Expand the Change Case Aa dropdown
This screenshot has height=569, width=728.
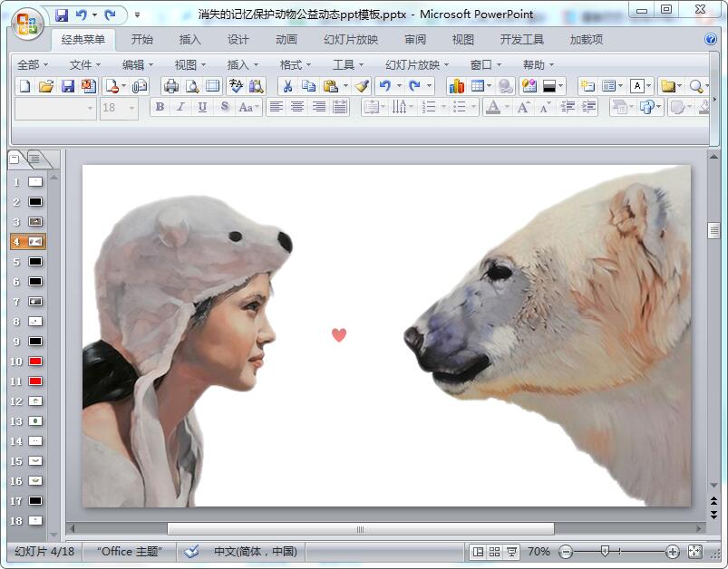coord(257,108)
